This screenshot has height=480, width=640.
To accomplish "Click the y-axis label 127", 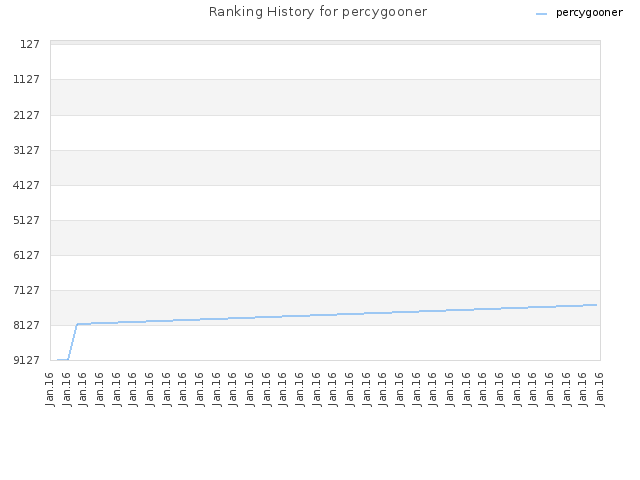I will [30, 44].
